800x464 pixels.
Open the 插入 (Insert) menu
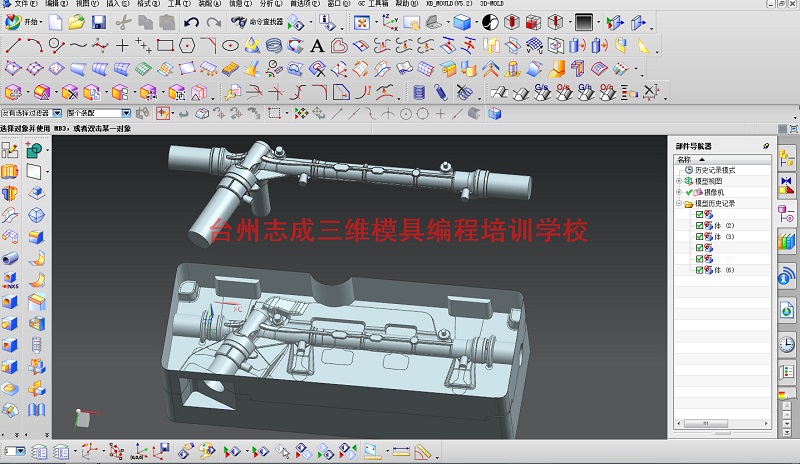click(x=118, y=3)
